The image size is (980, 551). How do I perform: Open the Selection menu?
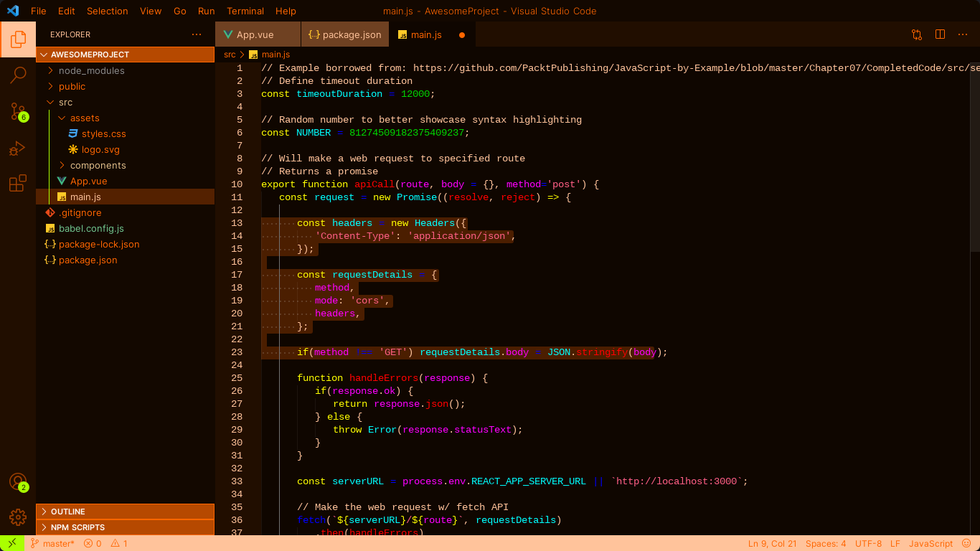click(x=108, y=11)
